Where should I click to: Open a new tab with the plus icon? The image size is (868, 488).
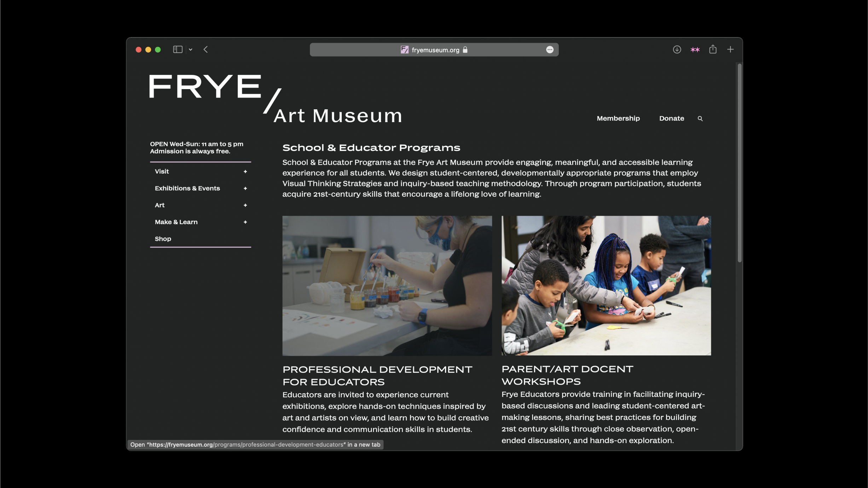730,50
